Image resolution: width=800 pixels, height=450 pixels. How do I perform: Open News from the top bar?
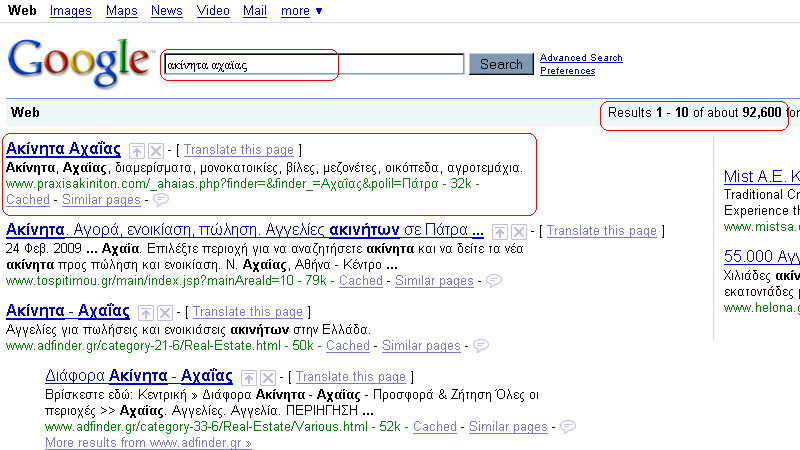(166, 11)
